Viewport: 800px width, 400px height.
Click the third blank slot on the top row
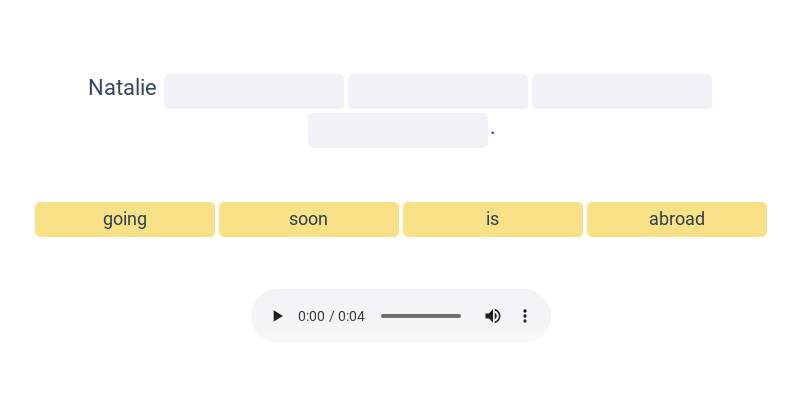tap(622, 91)
